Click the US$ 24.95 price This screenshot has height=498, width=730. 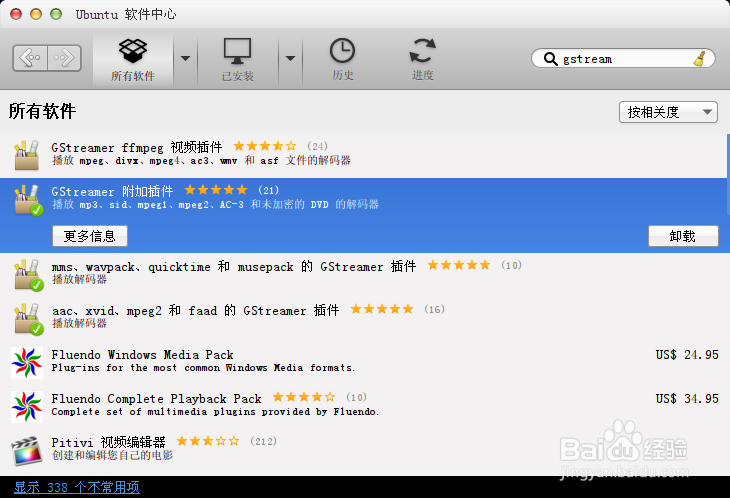pyautogui.click(x=687, y=355)
